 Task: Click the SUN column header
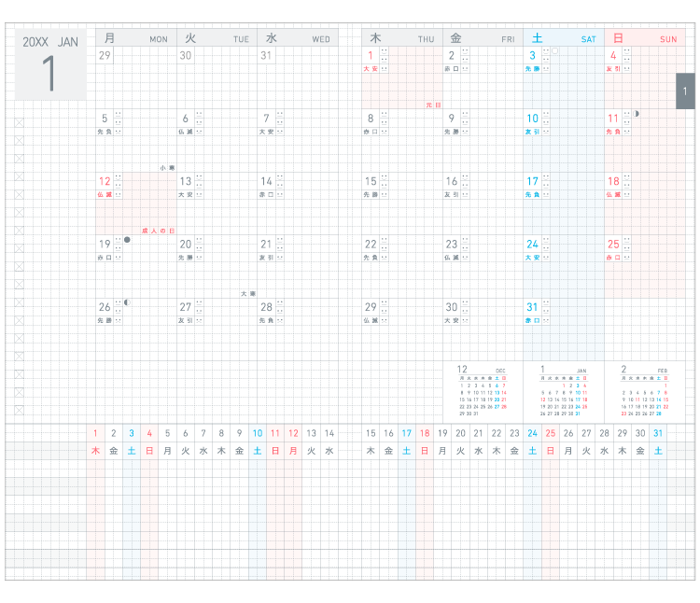tap(644, 38)
